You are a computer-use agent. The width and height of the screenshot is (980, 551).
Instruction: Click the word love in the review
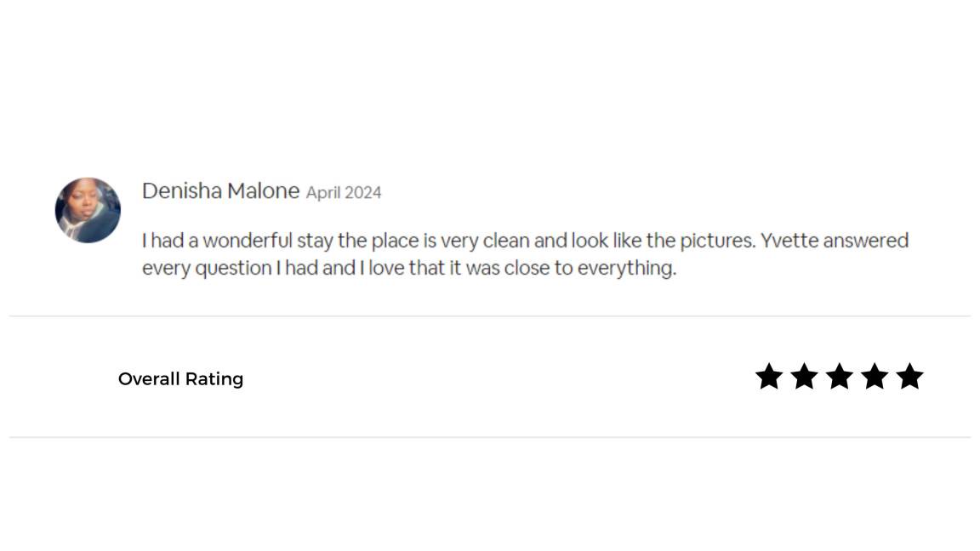click(x=386, y=269)
